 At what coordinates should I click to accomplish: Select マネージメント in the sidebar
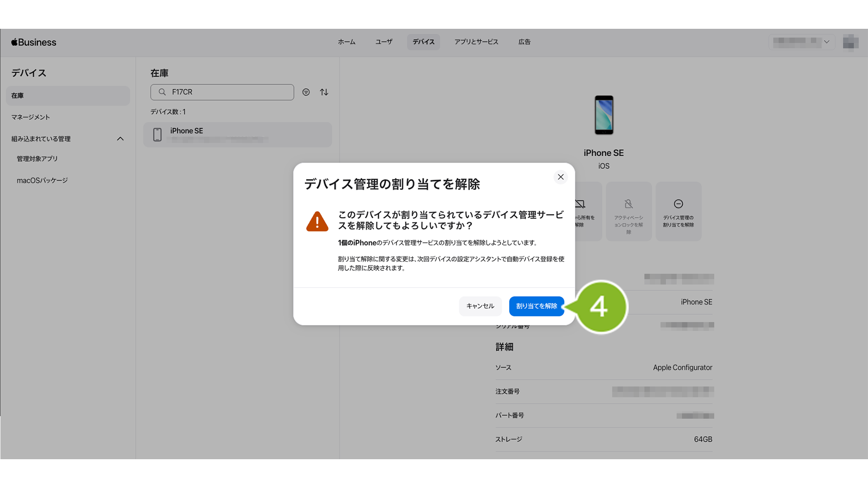pyautogui.click(x=31, y=117)
